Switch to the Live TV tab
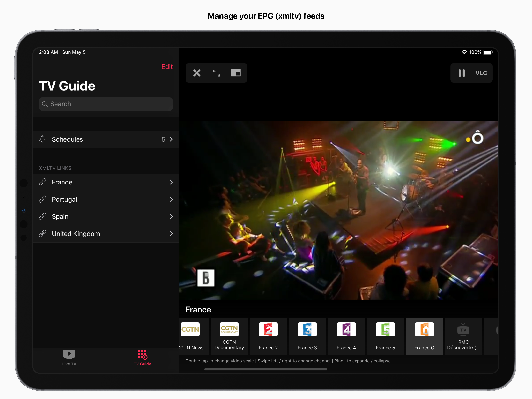 [x=69, y=357]
